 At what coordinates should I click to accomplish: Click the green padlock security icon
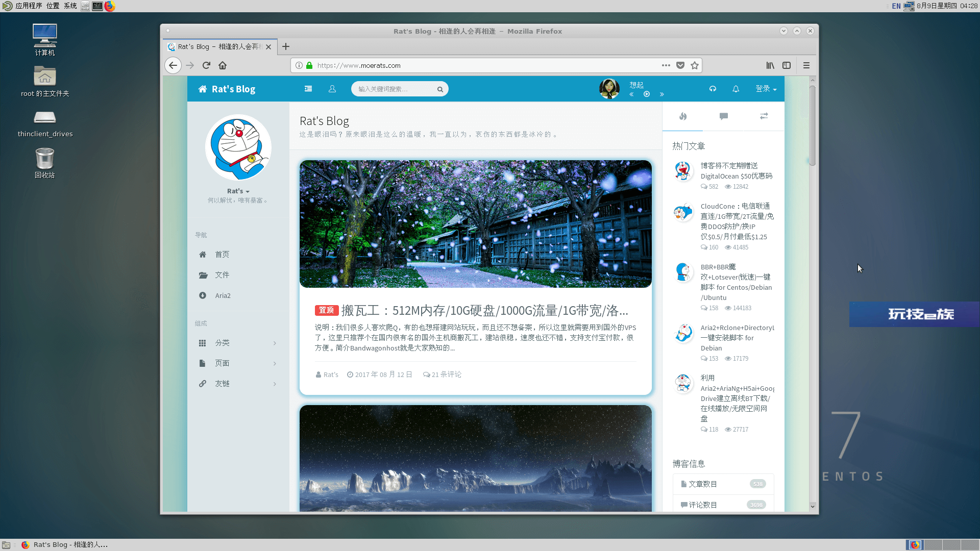(x=309, y=65)
